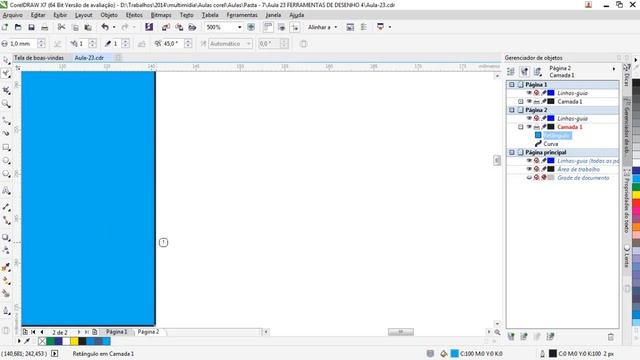The image size is (640, 360).
Task: Toggle visibility eye of Página 1 Linhas-guia
Action: coord(529,93)
